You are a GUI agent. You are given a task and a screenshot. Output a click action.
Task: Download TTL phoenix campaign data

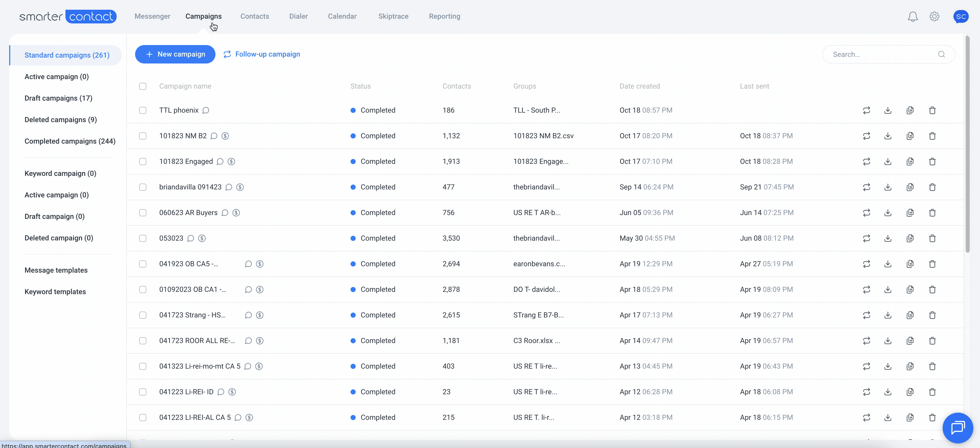tap(888, 110)
